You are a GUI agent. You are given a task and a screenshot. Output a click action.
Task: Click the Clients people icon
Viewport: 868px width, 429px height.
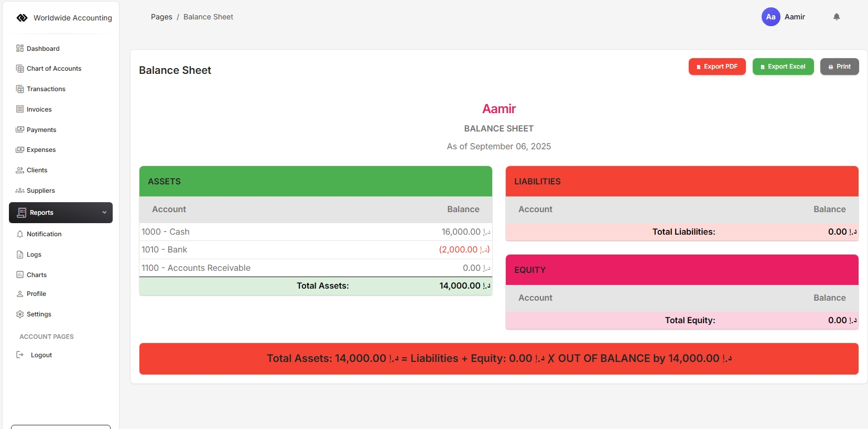[x=20, y=170]
